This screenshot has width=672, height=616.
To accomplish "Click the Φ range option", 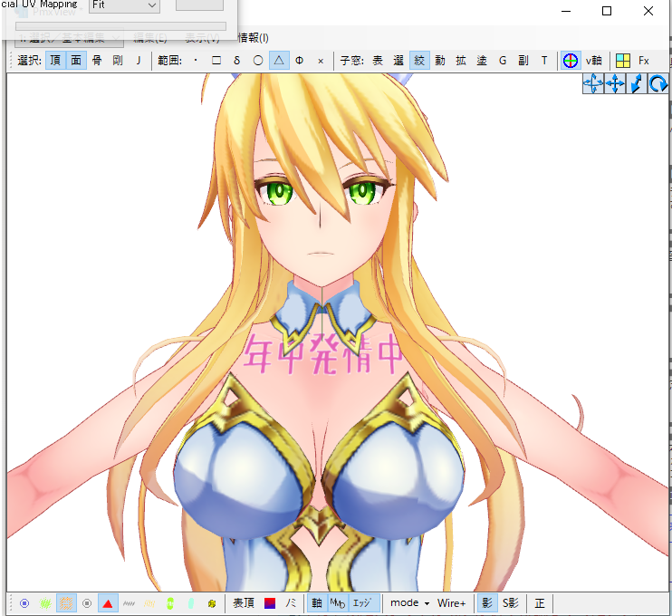I will [x=300, y=61].
